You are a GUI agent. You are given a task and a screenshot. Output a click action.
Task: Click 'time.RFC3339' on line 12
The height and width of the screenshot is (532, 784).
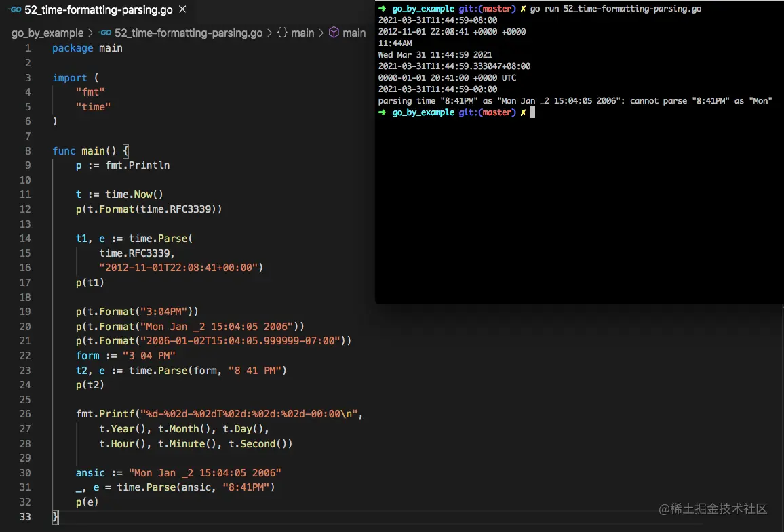point(176,209)
